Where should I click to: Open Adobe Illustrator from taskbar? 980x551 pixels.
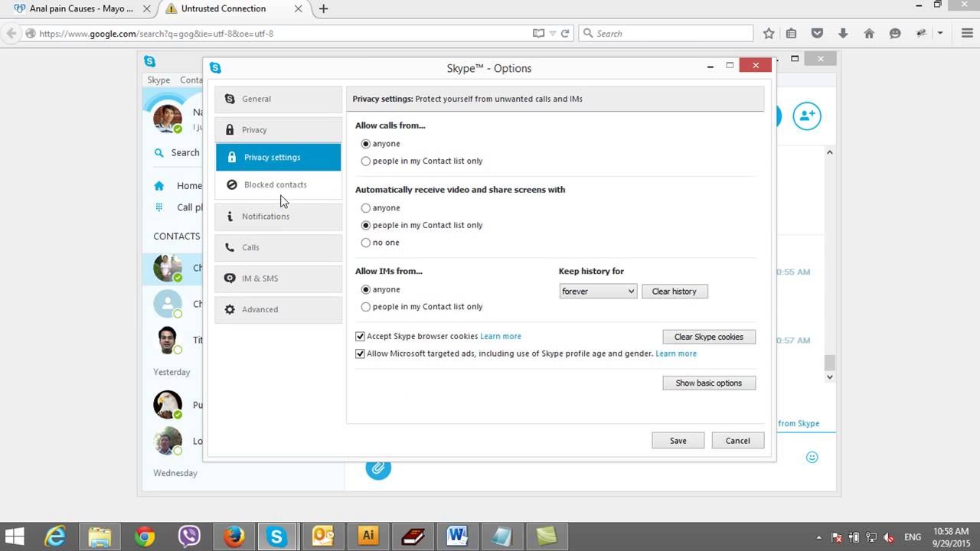[x=367, y=536]
